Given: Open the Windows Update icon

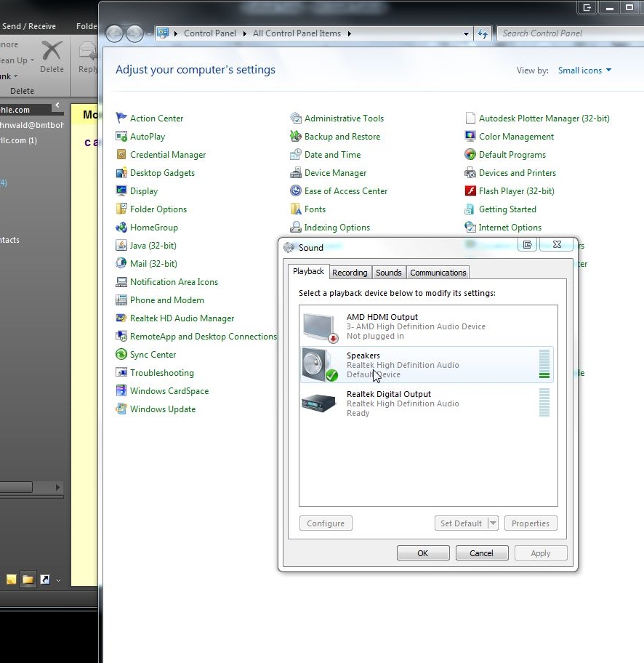Looking at the screenshot, I should (121, 409).
